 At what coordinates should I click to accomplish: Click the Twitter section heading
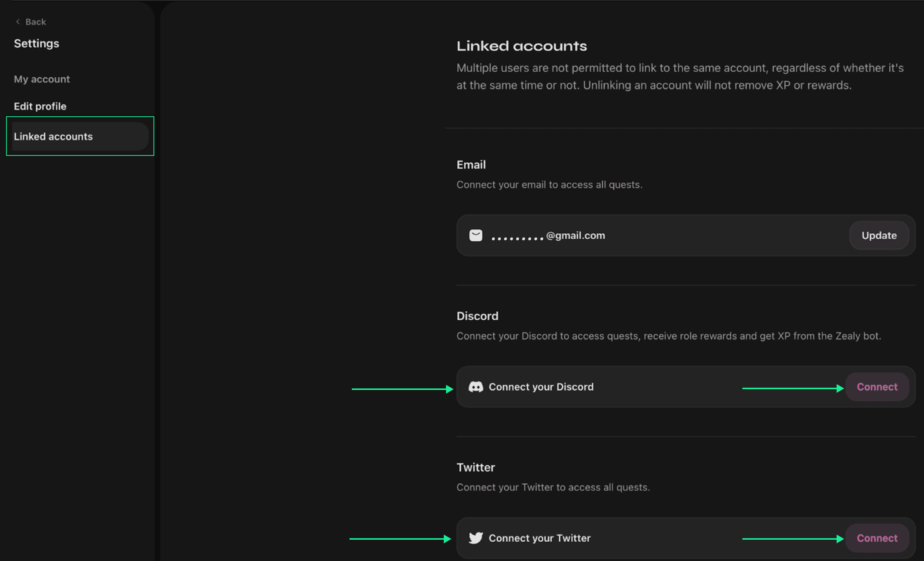pyautogui.click(x=475, y=467)
